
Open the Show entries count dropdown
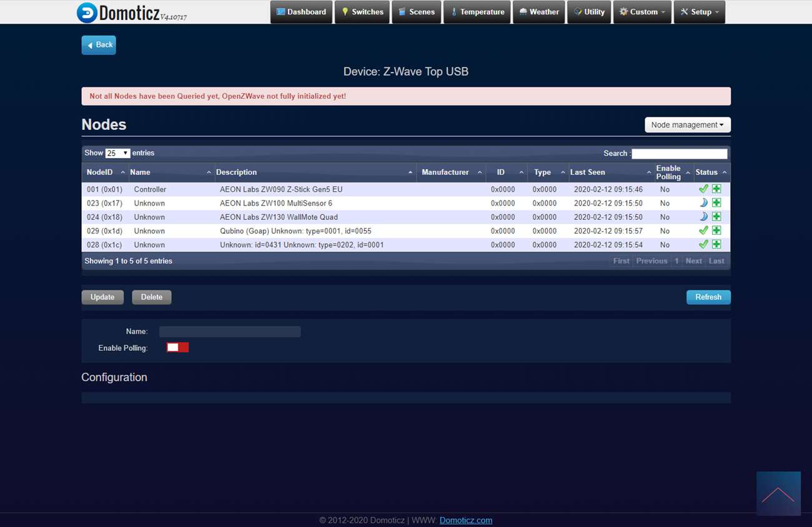(117, 153)
